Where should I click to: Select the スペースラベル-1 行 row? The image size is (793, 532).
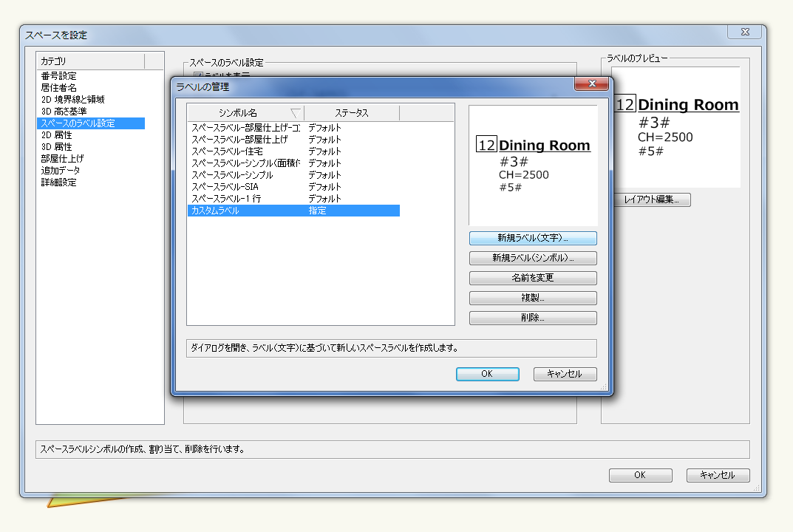226,199
